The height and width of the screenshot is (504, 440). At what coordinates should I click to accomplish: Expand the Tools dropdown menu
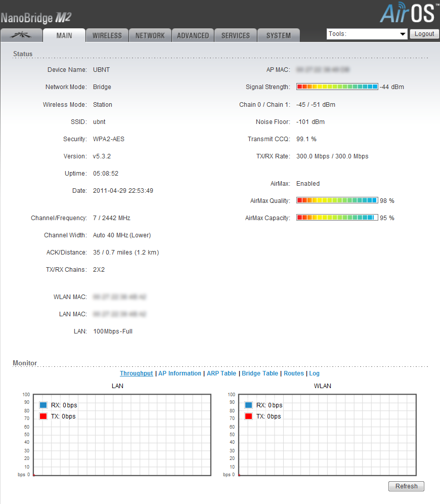367,34
